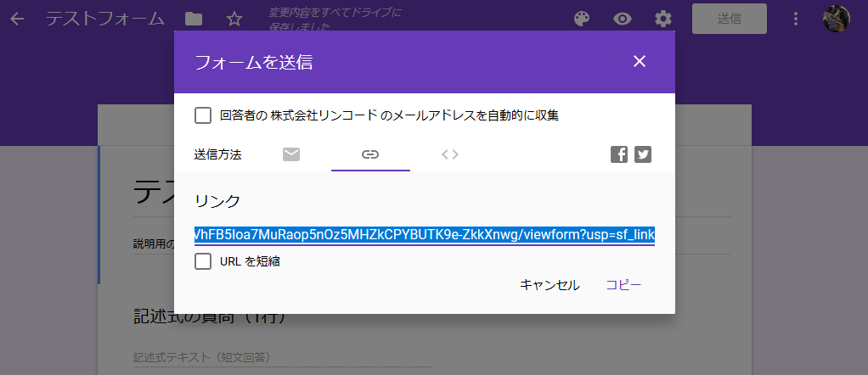This screenshot has height=375, width=868.
Task: Click the 記述式テキスト short answer field
Action: [282, 358]
